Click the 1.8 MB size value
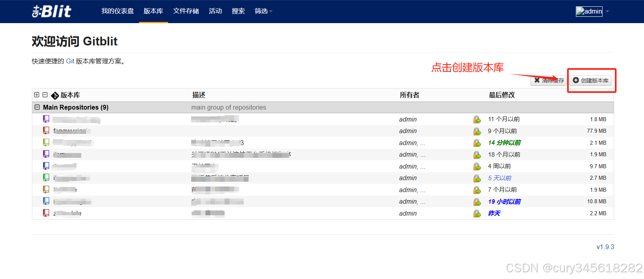This screenshot has height=279, width=644. coord(598,119)
